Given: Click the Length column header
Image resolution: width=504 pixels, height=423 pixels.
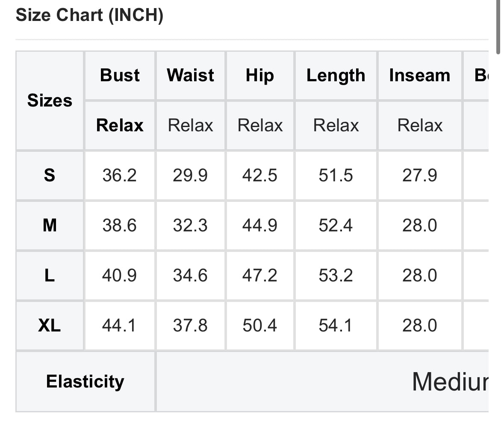Looking at the screenshot, I should click(x=336, y=75).
